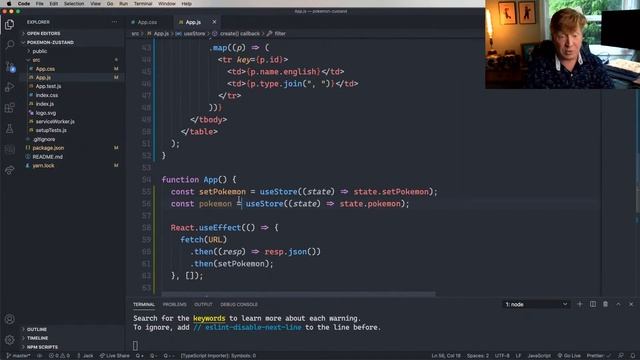Open the File menu

tap(40, 4)
